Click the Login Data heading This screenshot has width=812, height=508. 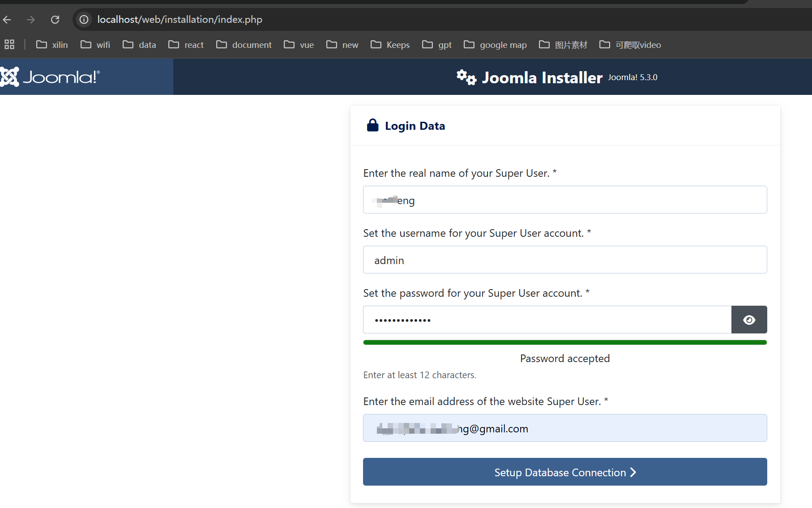pos(415,126)
